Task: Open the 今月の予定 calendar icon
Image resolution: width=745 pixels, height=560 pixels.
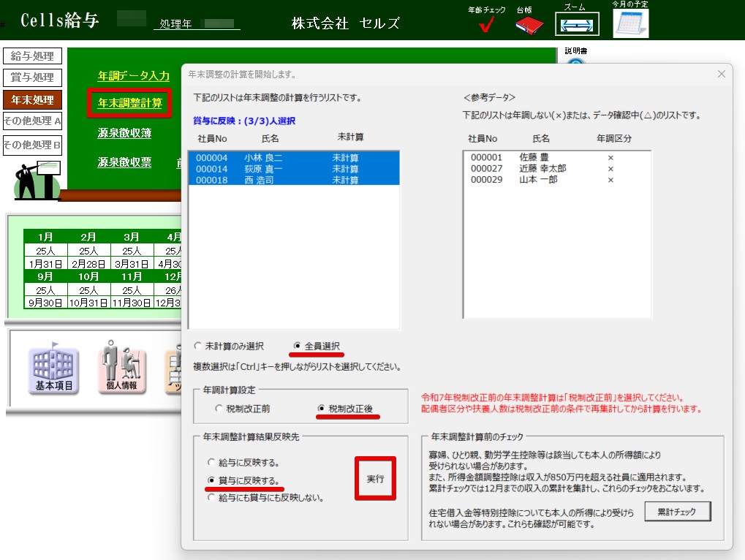Action: (x=630, y=25)
